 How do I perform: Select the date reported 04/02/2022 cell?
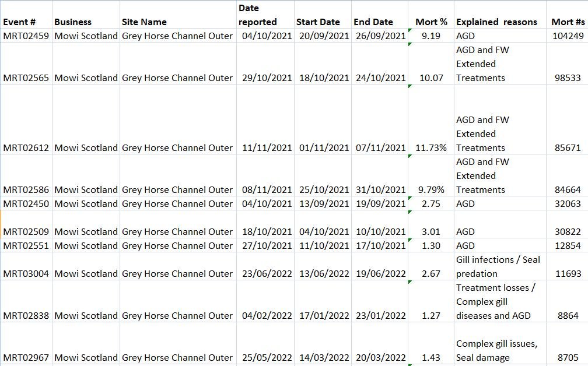tap(265, 316)
